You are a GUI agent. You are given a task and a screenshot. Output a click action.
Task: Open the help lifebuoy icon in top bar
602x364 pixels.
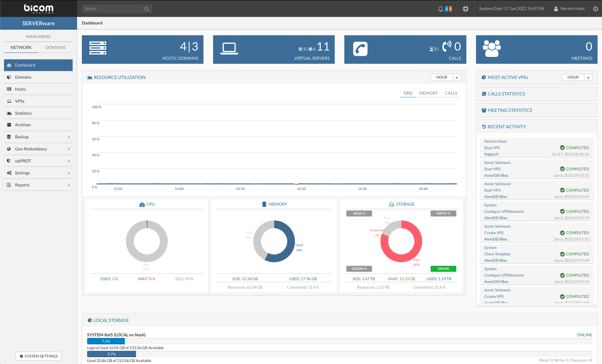[x=465, y=8]
